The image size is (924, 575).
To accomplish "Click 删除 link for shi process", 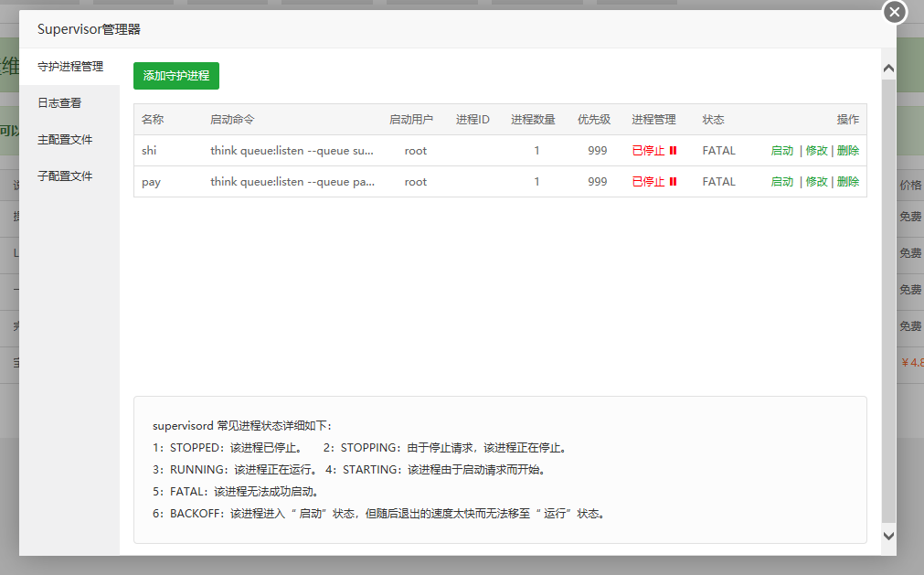I will [x=848, y=151].
